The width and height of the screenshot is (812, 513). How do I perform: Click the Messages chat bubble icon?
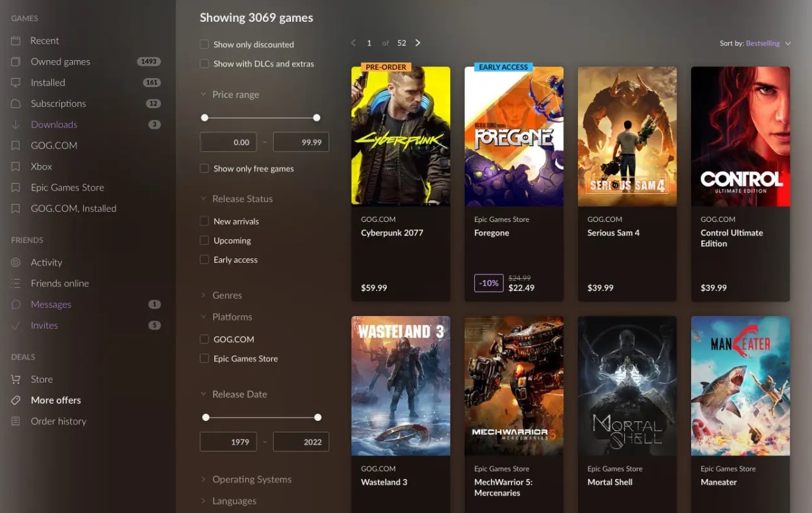click(x=16, y=304)
